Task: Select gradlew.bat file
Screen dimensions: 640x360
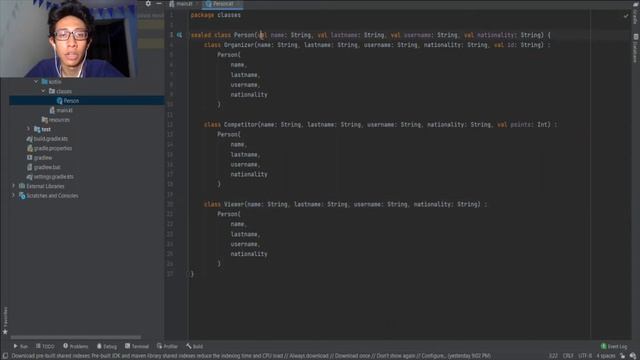Action: click(x=47, y=167)
